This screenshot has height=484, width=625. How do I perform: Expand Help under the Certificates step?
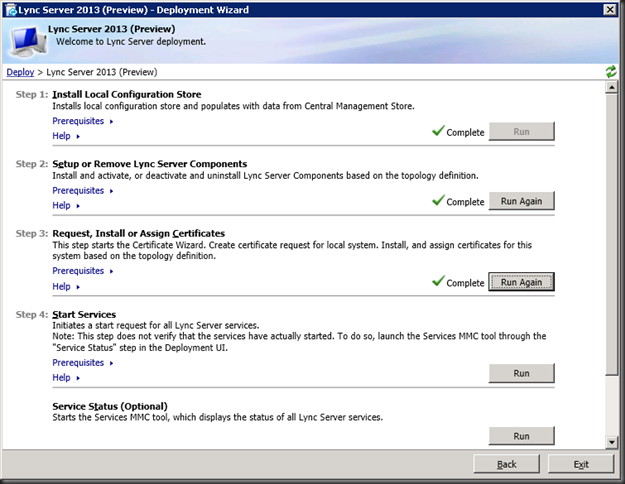pyautogui.click(x=66, y=286)
